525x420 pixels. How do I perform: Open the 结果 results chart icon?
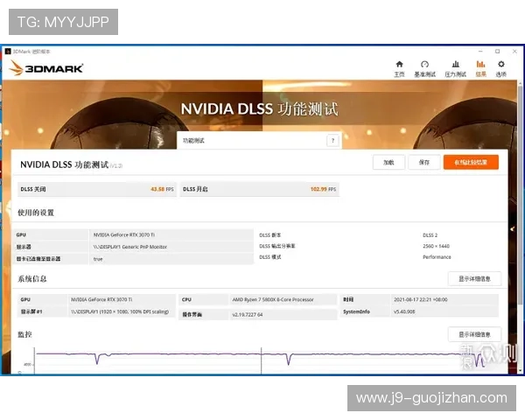pyautogui.click(x=480, y=67)
